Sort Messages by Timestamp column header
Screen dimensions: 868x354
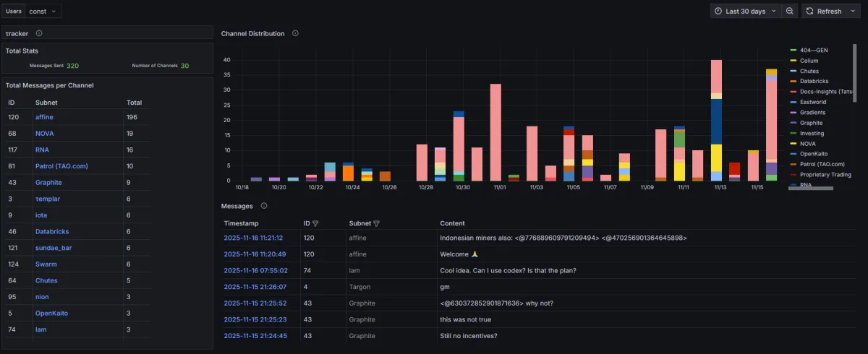tap(241, 223)
